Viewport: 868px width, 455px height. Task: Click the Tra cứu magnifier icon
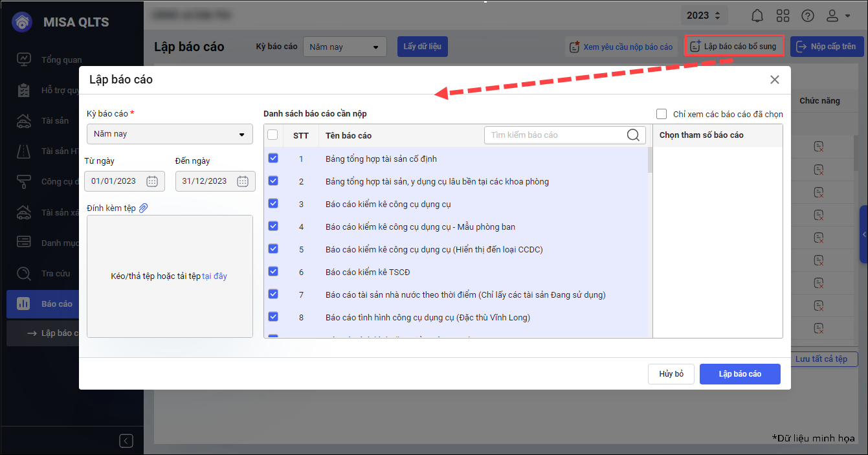click(24, 273)
